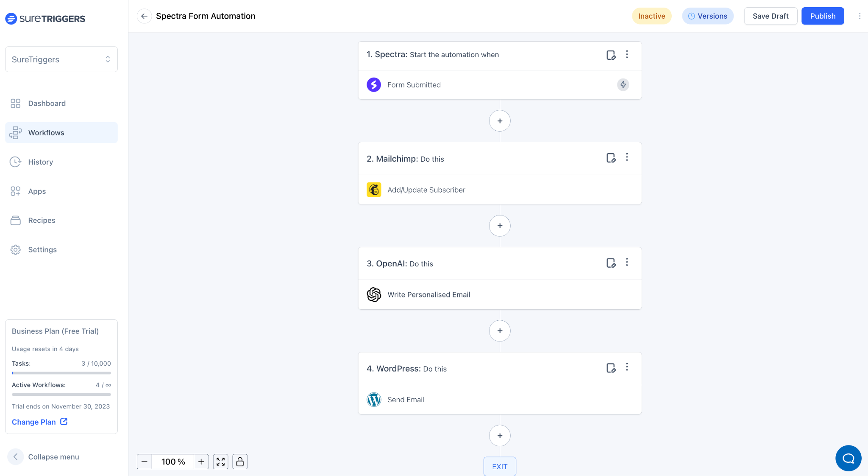The width and height of the screenshot is (868, 476).
Task: Click the OpenAI logo icon
Action: [374, 294]
